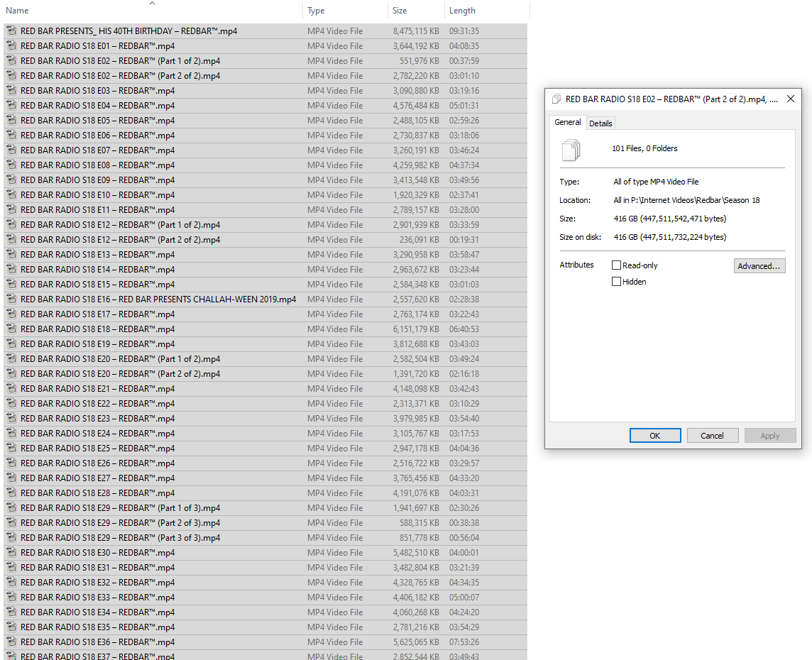Click the file icon of HIS 40TH BIRTHDAY video
Viewport: 812px width, 660px height.
tap(11, 31)
